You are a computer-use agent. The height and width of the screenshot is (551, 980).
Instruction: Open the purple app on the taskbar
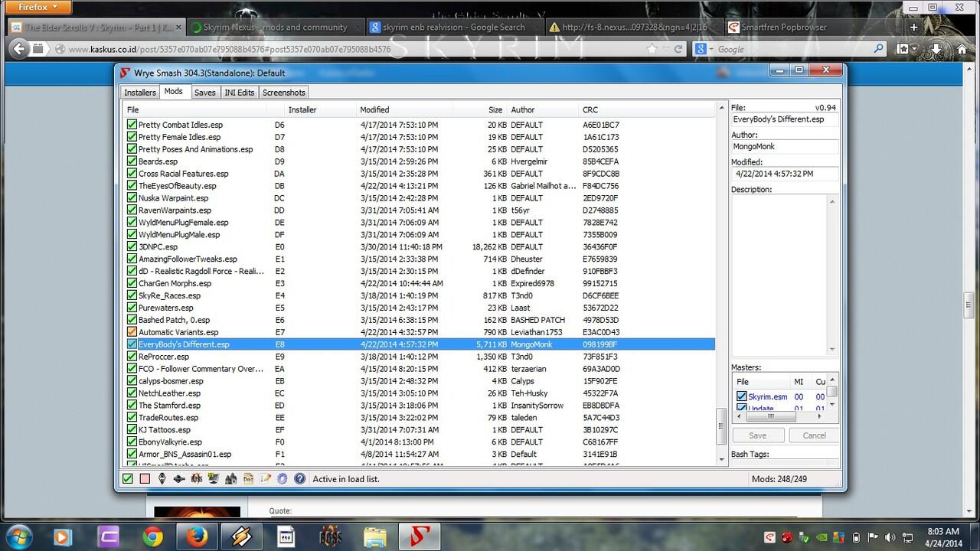pos(107,536)
